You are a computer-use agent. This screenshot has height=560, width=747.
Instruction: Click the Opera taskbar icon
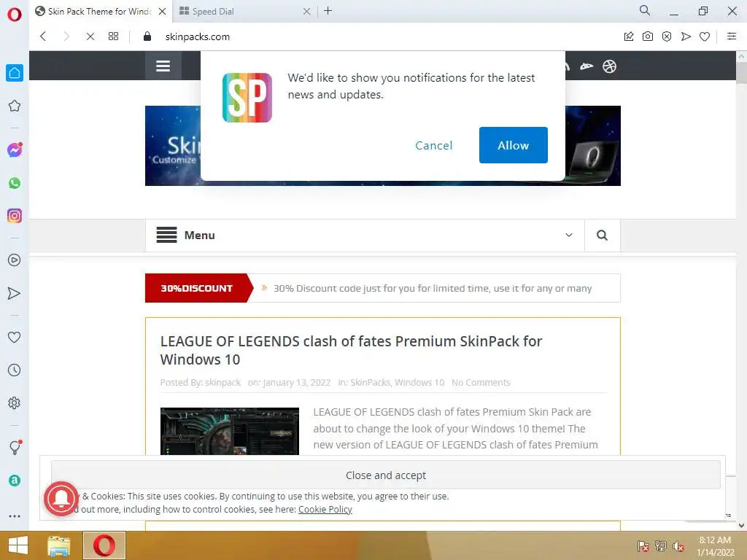(x=104, y=545)
